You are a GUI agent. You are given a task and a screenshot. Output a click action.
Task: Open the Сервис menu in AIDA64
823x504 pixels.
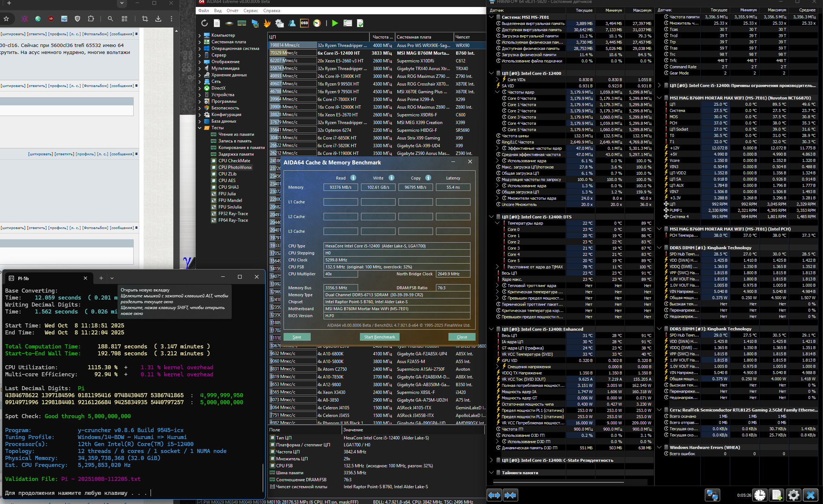250,11
